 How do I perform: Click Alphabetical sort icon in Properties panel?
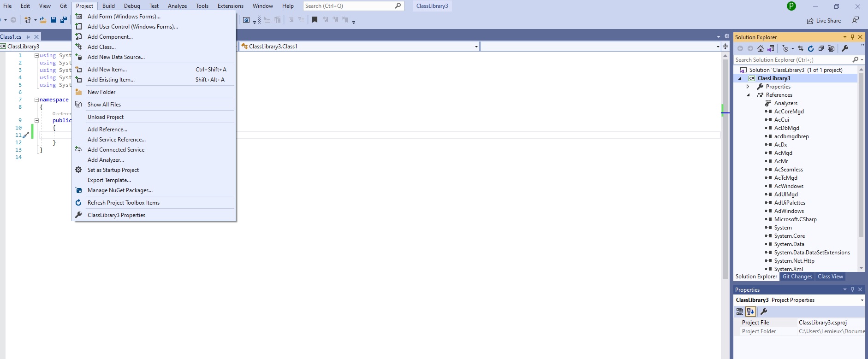tap(750, 312)
